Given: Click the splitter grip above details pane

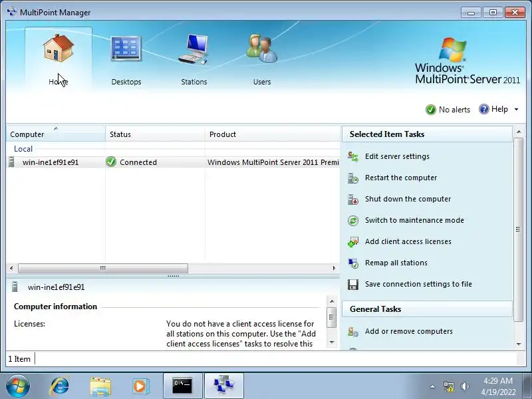Looking at the screenshot, I should point(173,276).
